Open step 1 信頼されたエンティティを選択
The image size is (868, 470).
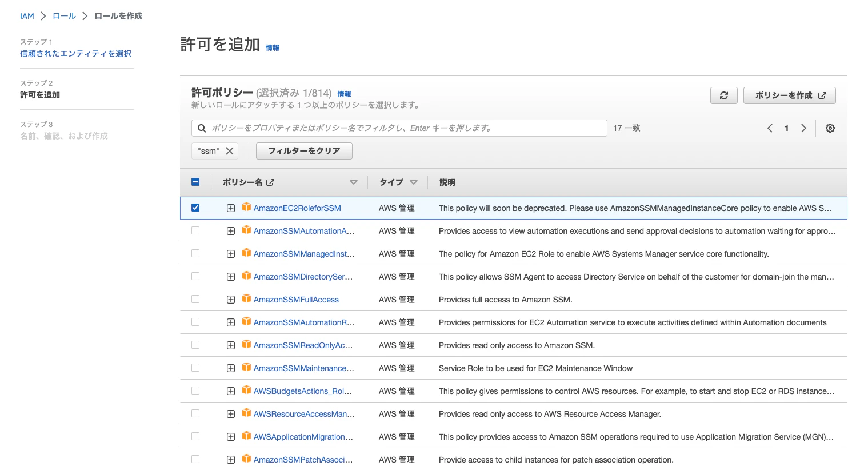coord(75,54)
